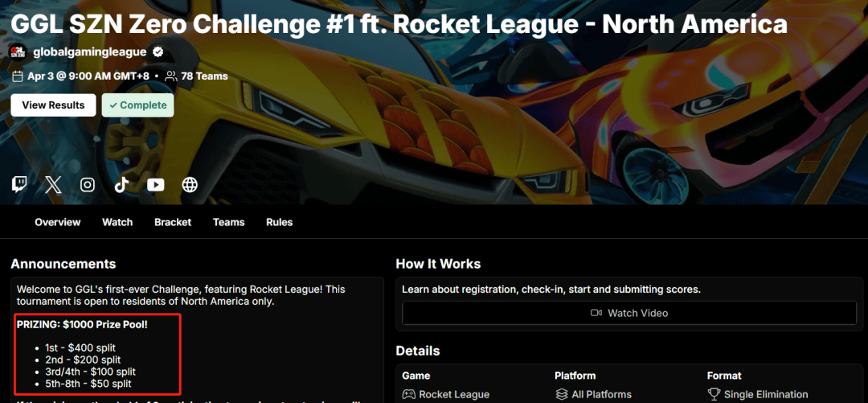The width and height of the screenshot is (868, 403).
Task: Click the View Results button
Action: 53,105
